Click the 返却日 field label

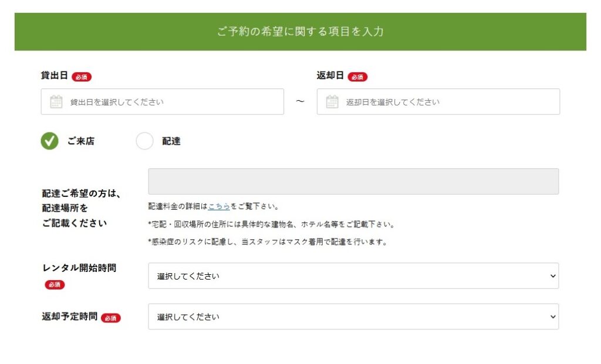(330, 76)
